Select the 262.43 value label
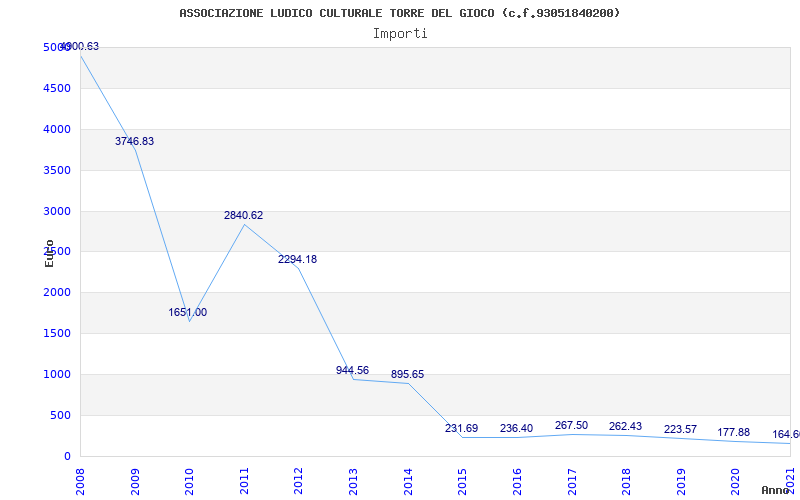This screenshot has height=500, width=800. pos(626,426)
